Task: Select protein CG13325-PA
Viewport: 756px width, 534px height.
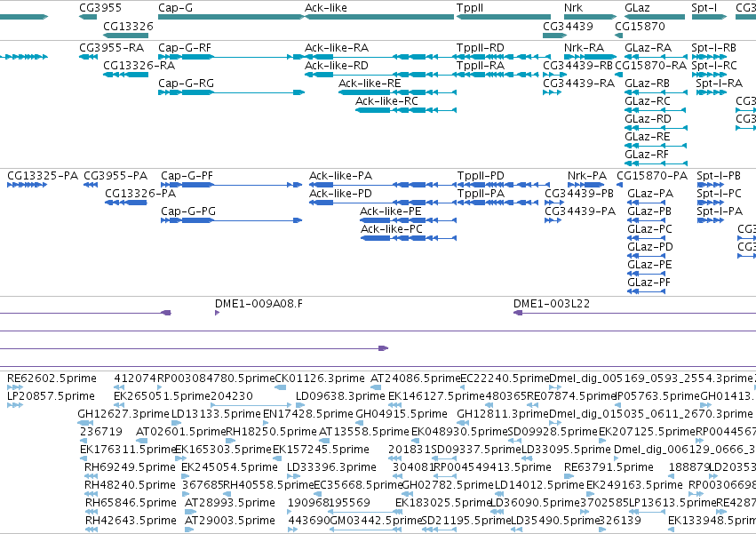Action: coord(43,176)
